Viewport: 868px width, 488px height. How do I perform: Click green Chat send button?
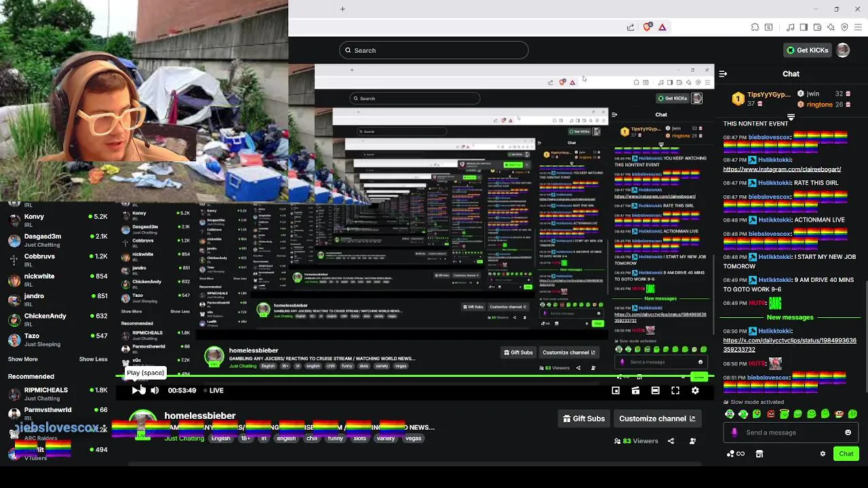846,454
